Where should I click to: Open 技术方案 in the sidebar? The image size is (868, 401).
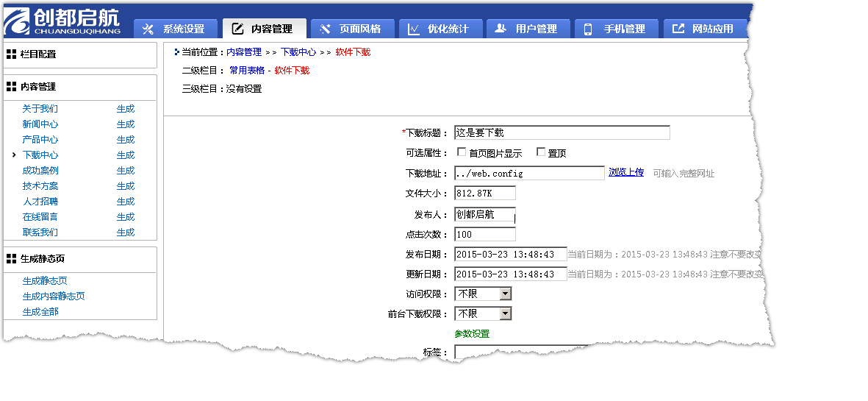40,186
